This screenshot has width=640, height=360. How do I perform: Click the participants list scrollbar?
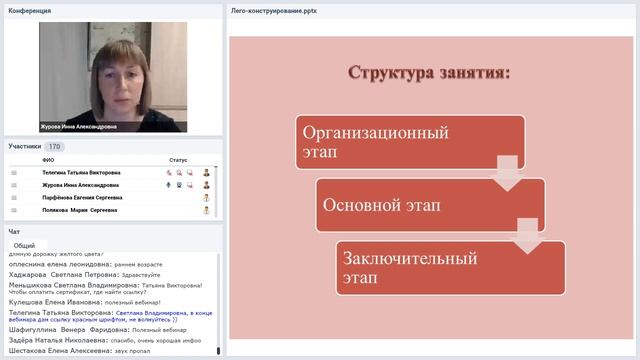click(x=216, y=191)
